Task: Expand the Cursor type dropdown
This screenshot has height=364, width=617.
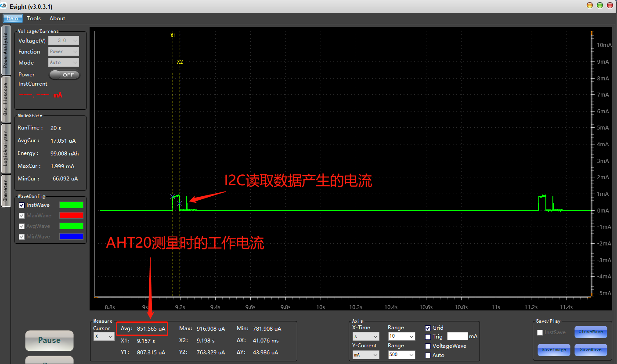Action: 104,336
